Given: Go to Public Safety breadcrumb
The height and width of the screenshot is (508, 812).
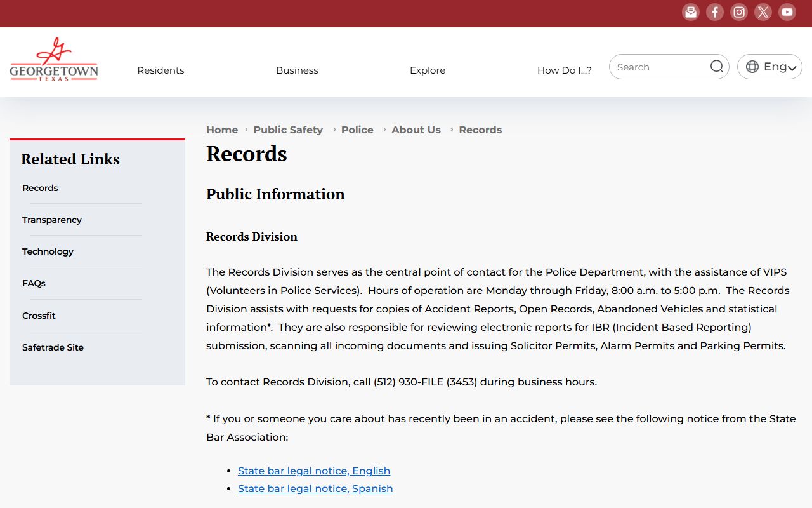Looking at the screenshot, I should (288, 130).
